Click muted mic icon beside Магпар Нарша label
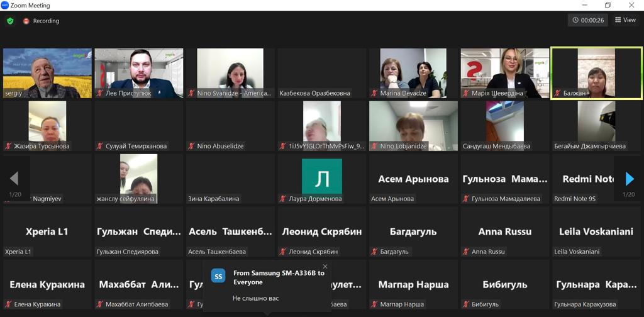Screen dimensions: 644x317 374,304
